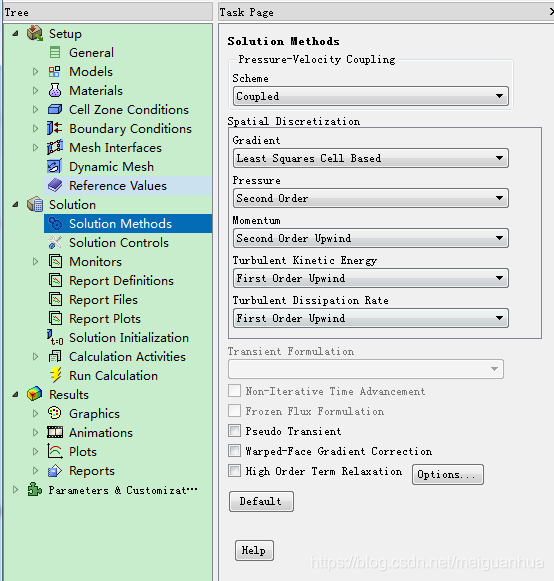The width and height of the screenshot is (554, 581).
Task: Select Solution Initialization in the tree
Action: click(x=129, y=338)
